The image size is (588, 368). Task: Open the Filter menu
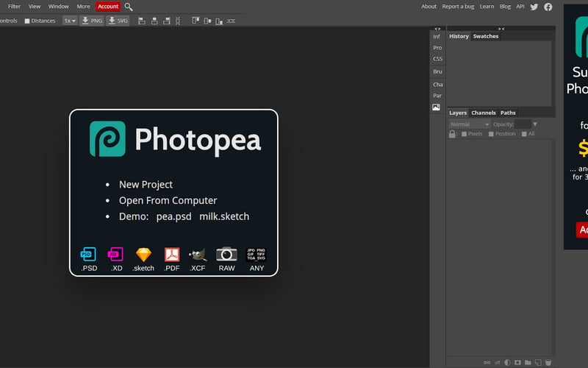14,7
